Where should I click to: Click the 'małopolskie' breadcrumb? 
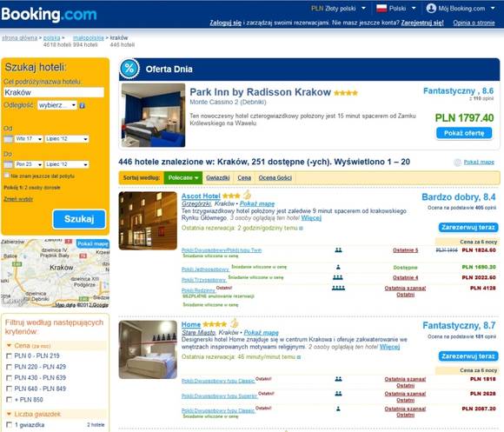click(x=89, y=38)
